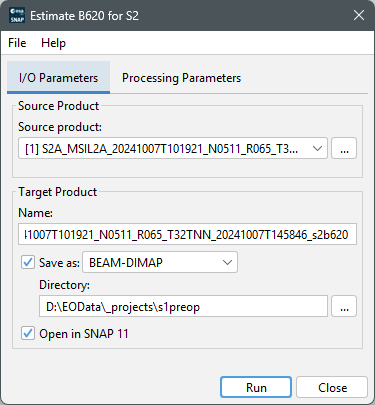
Task: Open directory chooser via ellipsis button
Action: (344, 306)
